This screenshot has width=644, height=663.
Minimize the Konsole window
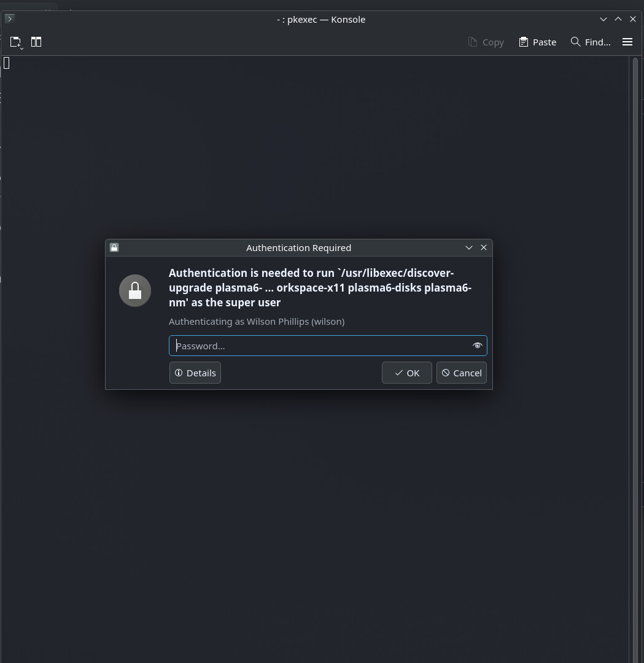tap(603, 19)
